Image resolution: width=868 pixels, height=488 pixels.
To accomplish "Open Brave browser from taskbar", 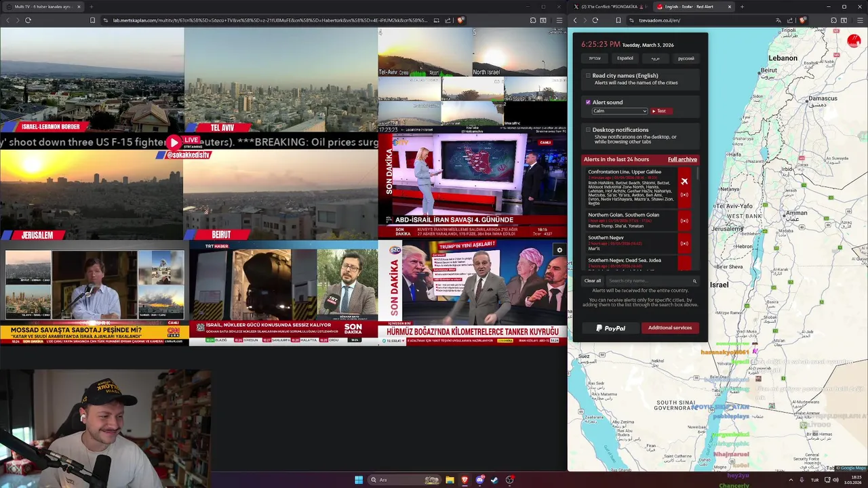I will click(465, 480).
